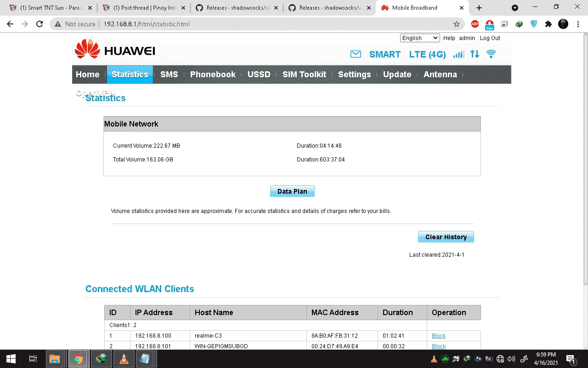Open the Chrome three-dot menu
This screenshot has width=588, height=368.
(578, 24)
